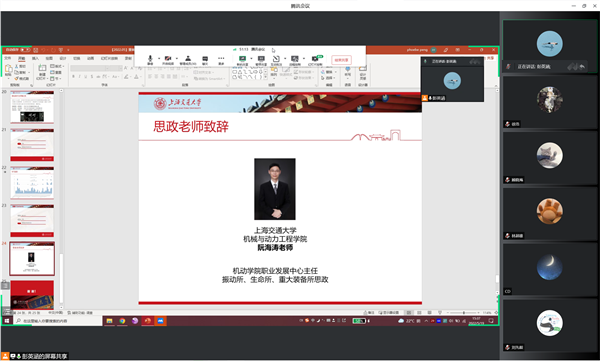The width and height of the screenshot is (600, 361).
Task: Toggle Underline formatting in font group
Action: [85, 77]
